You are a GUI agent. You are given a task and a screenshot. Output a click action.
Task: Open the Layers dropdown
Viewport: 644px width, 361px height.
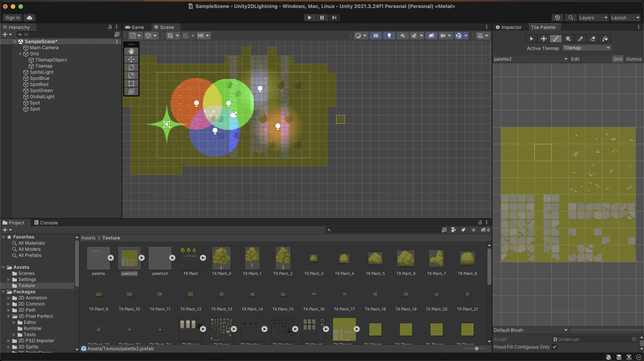[593, 17]
